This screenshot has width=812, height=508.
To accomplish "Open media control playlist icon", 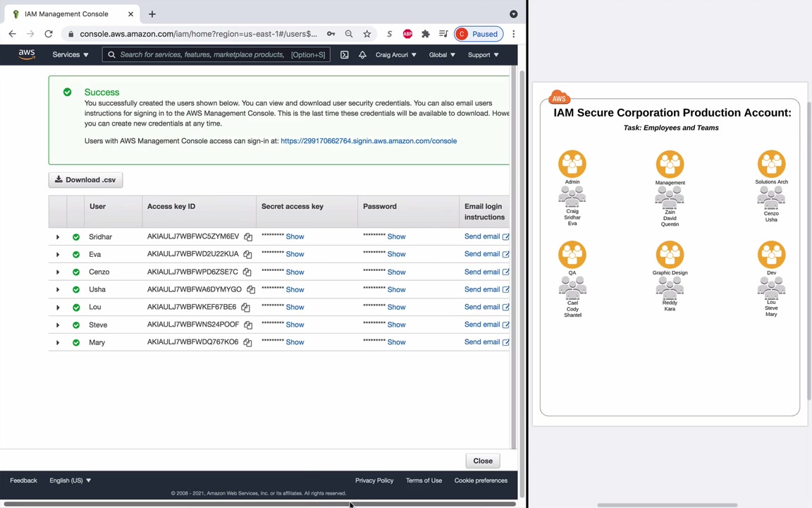I will pos(443,34).
